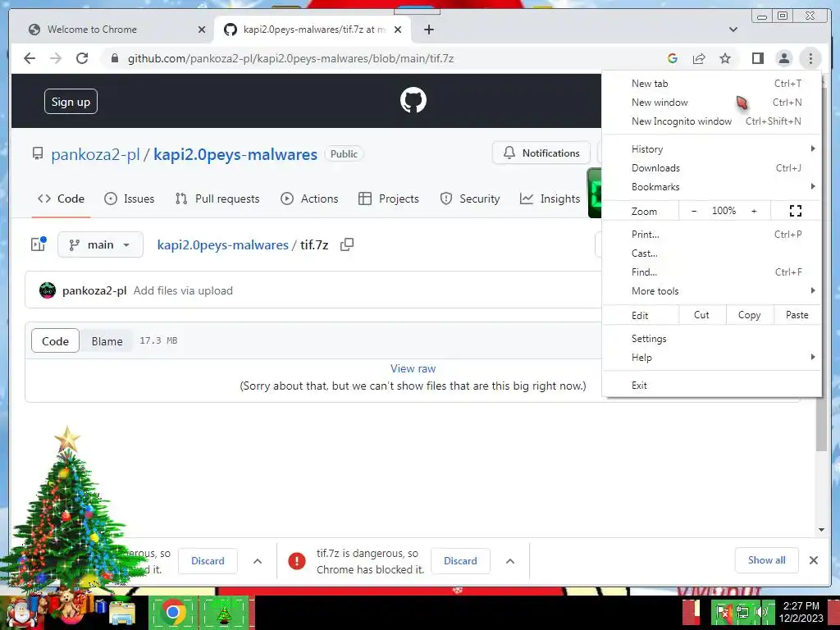Switch to the Issues tab

(x=129, y=199)
